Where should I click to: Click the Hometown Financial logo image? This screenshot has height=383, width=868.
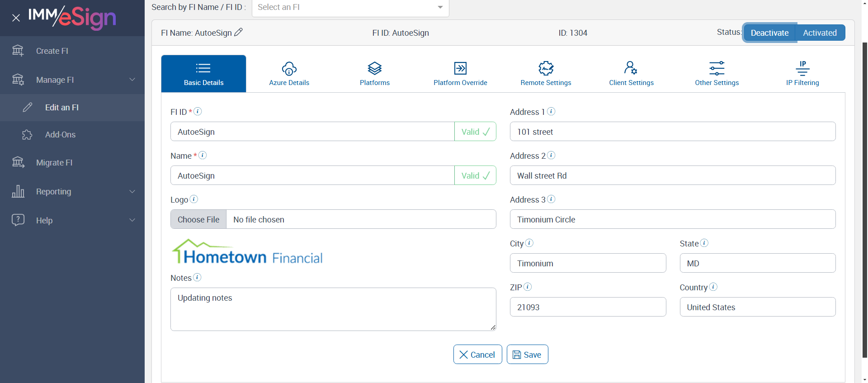tap(247, 252)
